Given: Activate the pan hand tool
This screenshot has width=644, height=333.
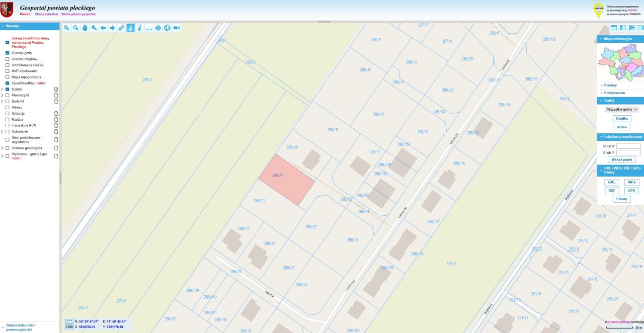Looking at the screenshot, I should 85,28.
